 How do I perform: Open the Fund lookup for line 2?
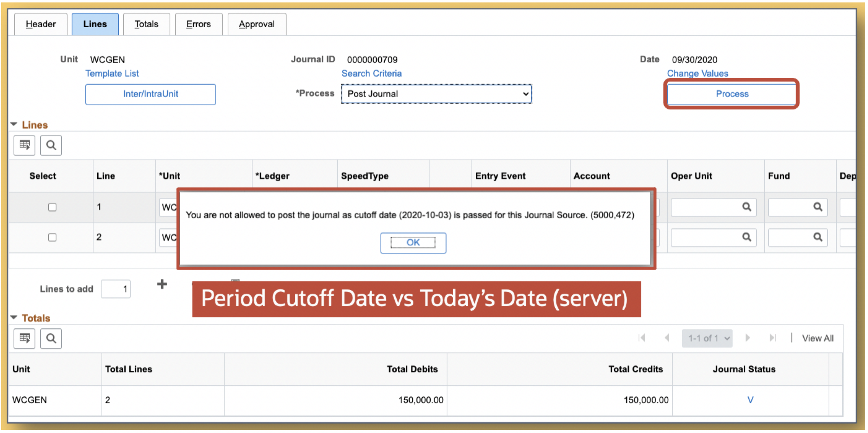click(818, 237)
